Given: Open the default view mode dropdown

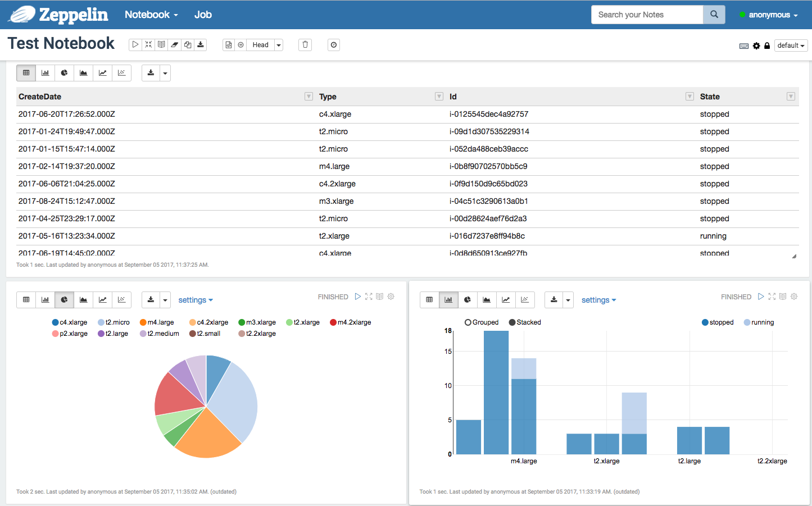Looking at the screenshot, I should pos(791,45).
